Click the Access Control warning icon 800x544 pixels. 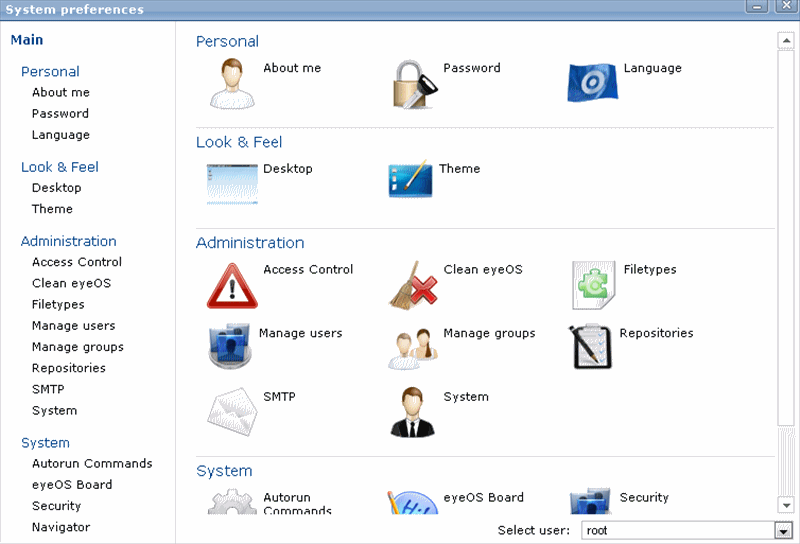click(x=232, y=285)
